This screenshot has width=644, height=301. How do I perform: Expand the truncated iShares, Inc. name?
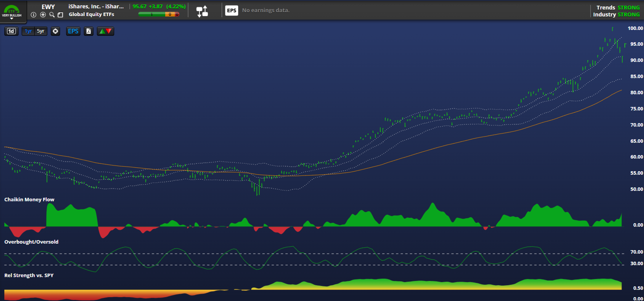(x=96, y=7)
